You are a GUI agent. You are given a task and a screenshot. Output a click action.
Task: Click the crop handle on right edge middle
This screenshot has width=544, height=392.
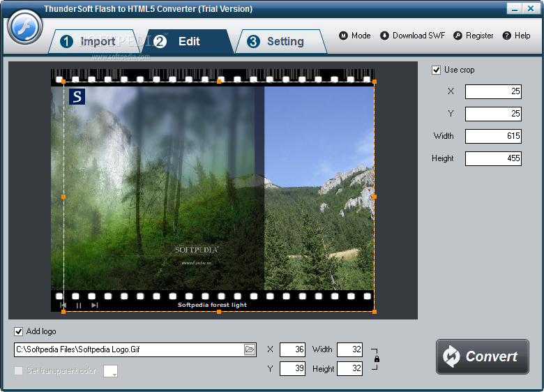click(x=375, y=197)
